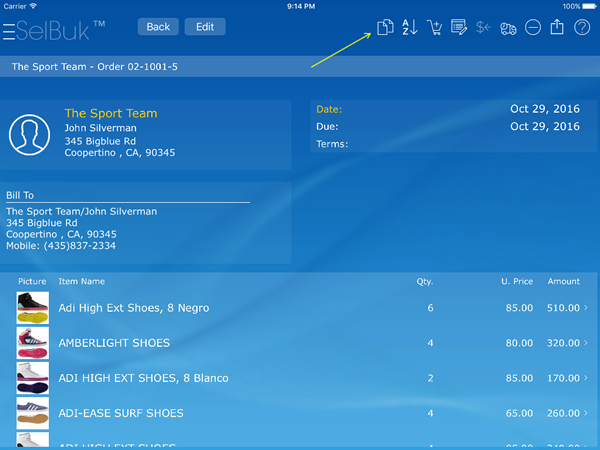Tap the ADI HIGH EXT SHOES 8 Blanco picture
The width and height of the screenshot is (600, 450).
point(32,378)
